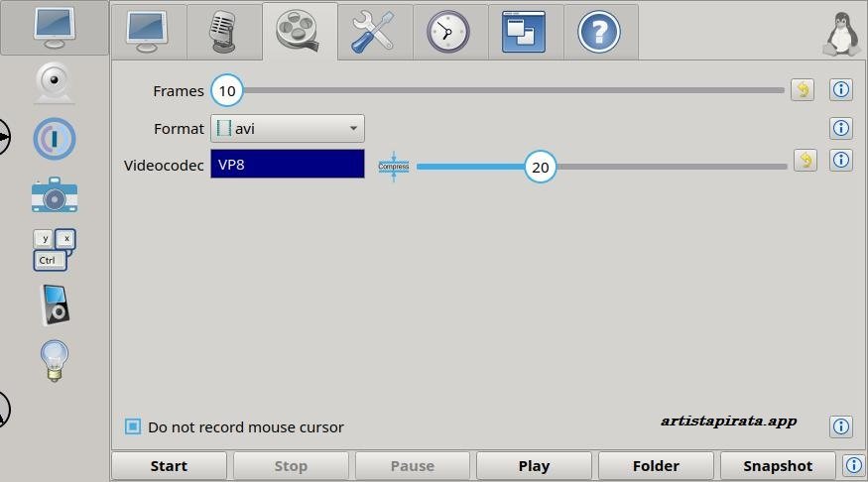Open the media player sidebar icon

[x=54, y=305]
